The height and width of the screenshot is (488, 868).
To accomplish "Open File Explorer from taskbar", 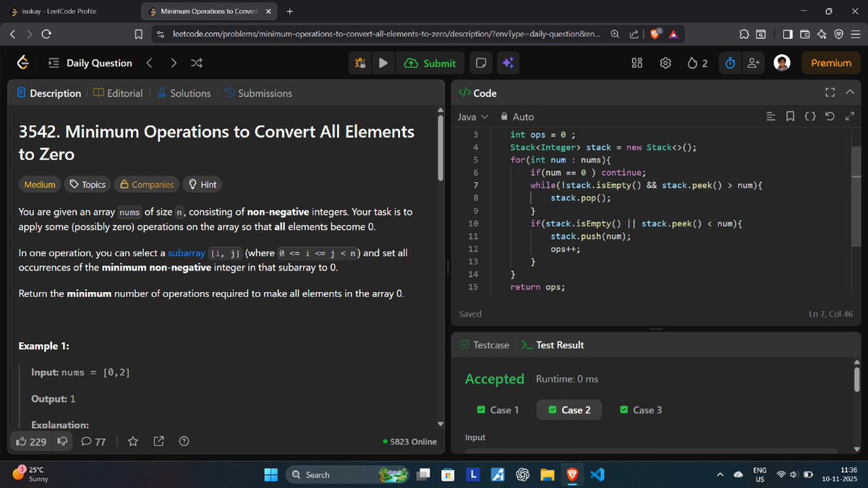I will click(x=547, y=474).
